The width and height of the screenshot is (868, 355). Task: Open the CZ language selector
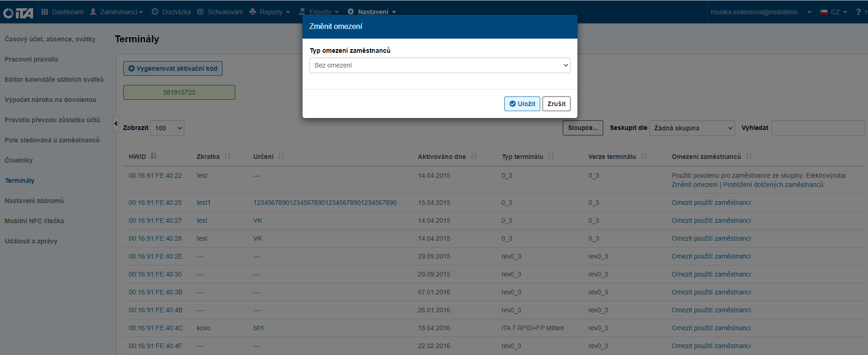pyautogui.click(x=834, y=12)
